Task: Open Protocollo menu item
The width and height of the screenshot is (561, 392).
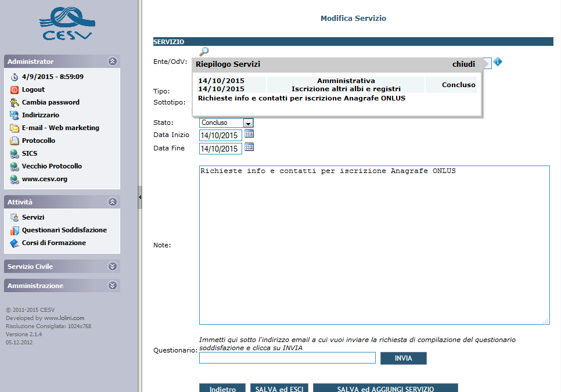Action: click(38, 141)
